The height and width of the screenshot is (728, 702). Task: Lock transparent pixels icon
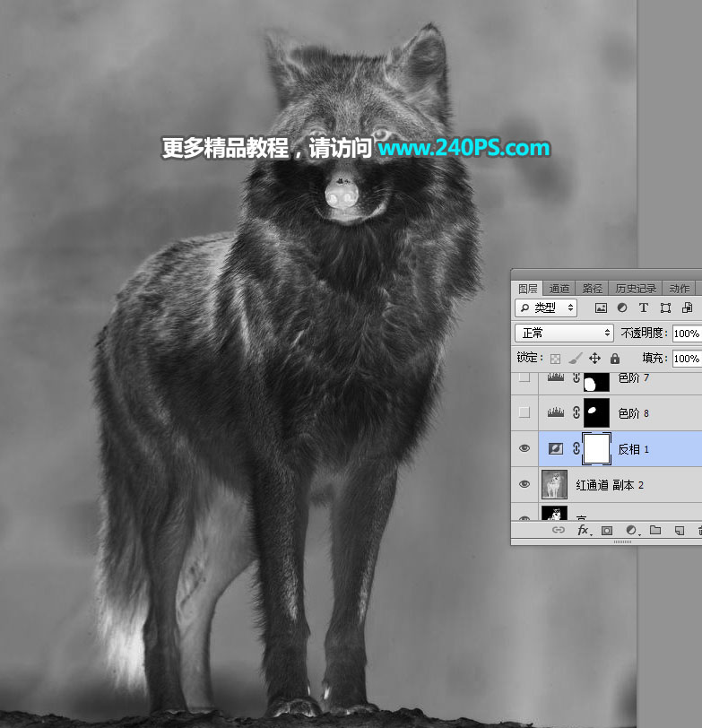[x=555, y=358]
